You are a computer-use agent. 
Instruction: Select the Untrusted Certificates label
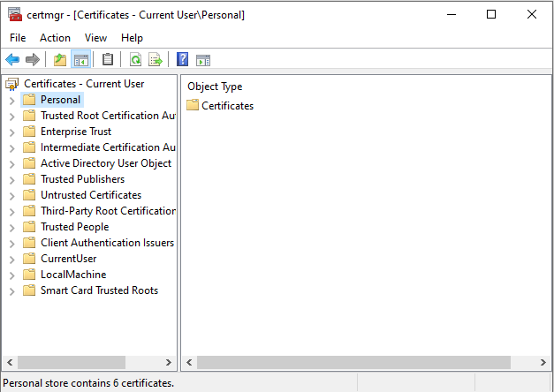[91, 195]
